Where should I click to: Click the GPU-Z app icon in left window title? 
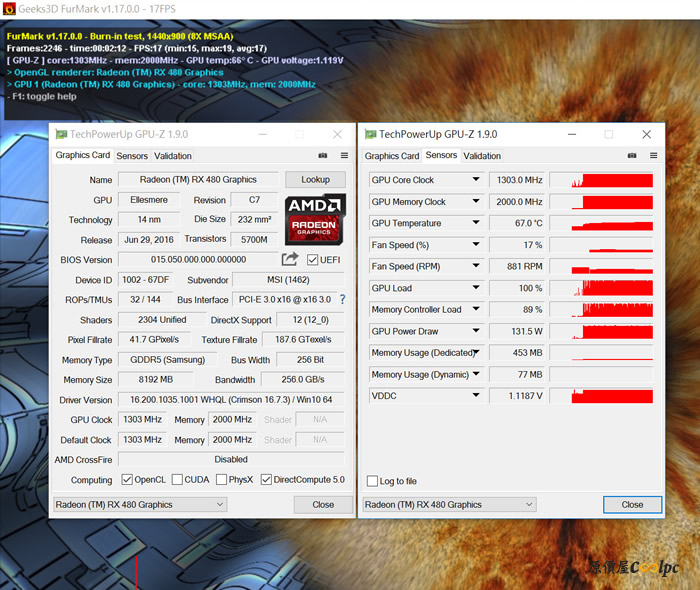coord(61,134)
